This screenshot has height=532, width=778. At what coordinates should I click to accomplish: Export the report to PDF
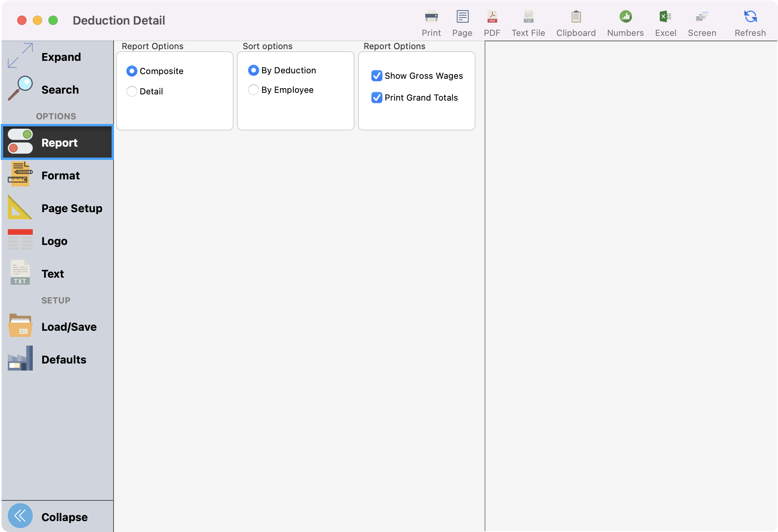pos(492,21)
